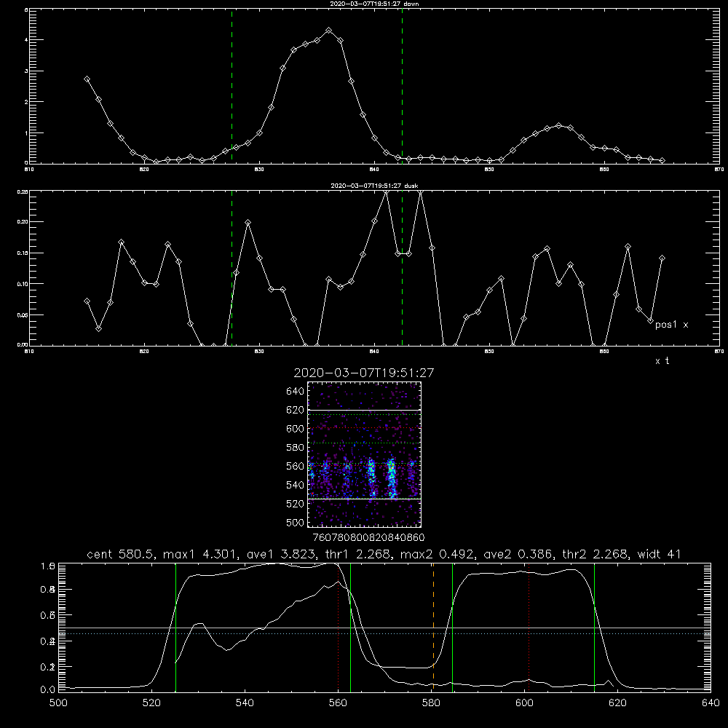Click bottom plot x-axis label '500'
The height and width of the screenshot is (728, 728).
click(x=58, y=703)
